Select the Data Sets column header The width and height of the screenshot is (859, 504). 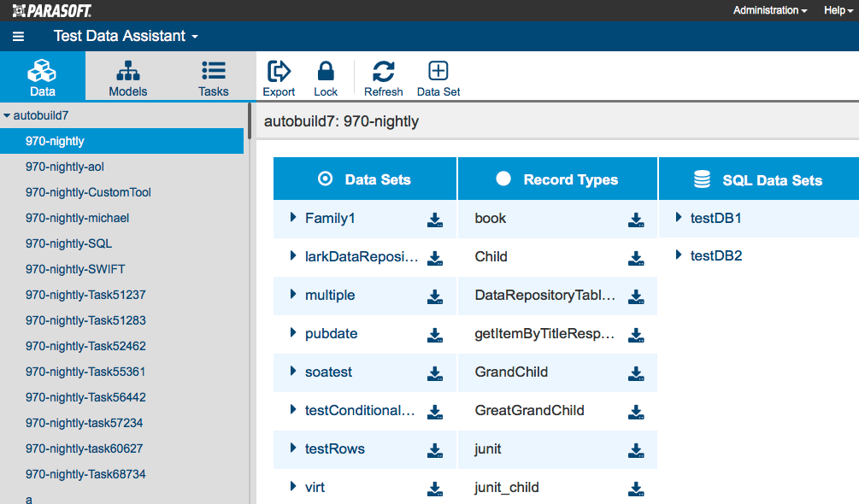click(365, 179)
